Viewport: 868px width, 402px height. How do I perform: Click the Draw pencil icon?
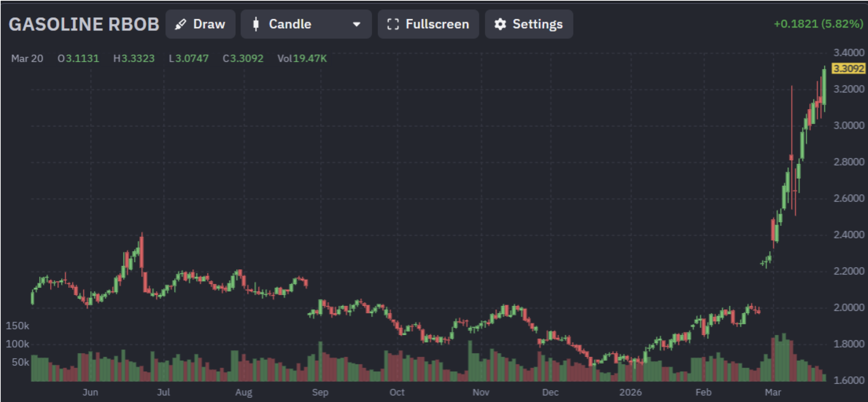pyautogui.click(x=180, y=24)
